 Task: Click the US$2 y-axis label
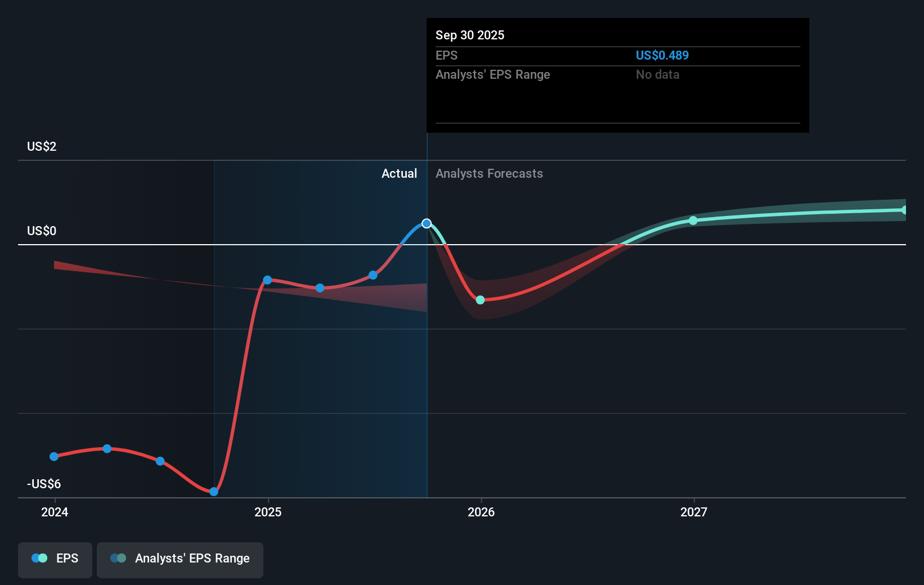point(42,147)
